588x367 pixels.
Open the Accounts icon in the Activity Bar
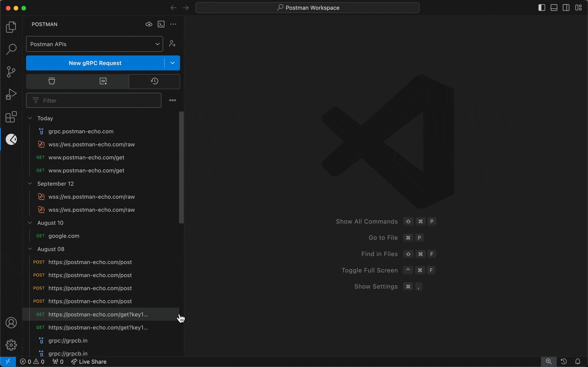click(11, 323)
